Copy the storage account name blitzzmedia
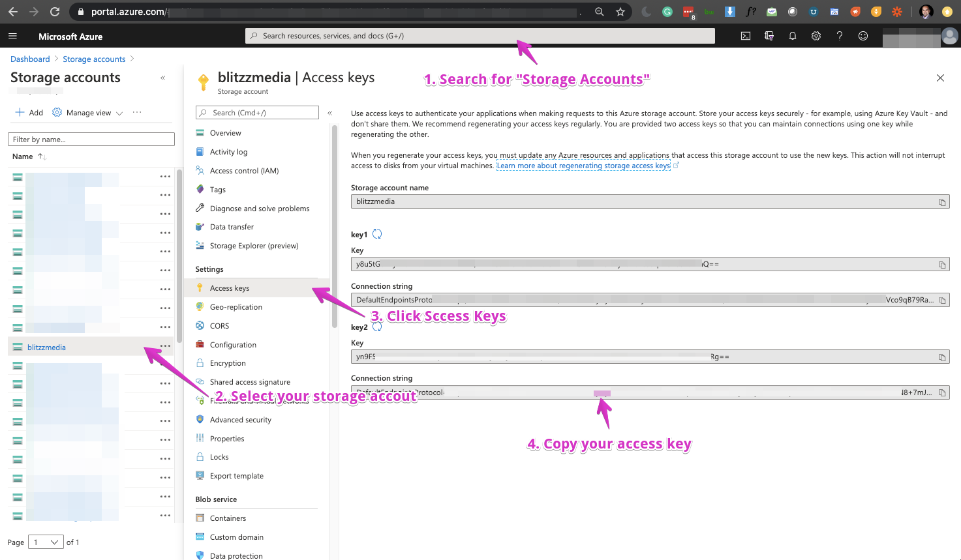This screenshot has height=560, width=961. [942, 202]
